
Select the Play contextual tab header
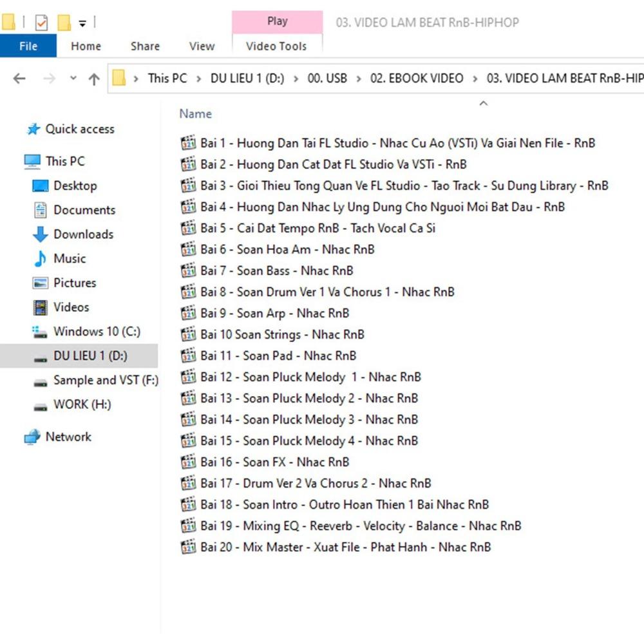click(x=277, y=21)
